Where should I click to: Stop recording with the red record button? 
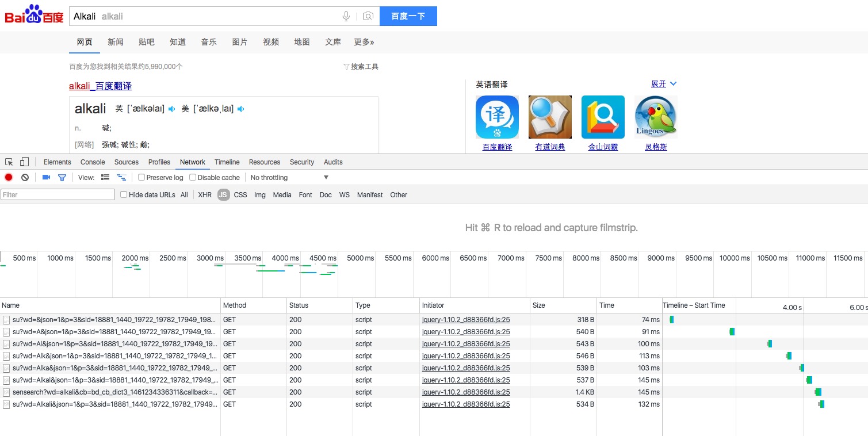pyautogui.click(x=9, y=177)
